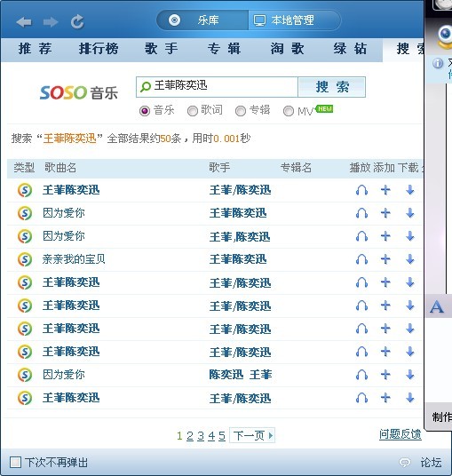The height and width of the screenshot is (476, 452).
Task: Open the 论坛 link
Action: pos(431,463)
